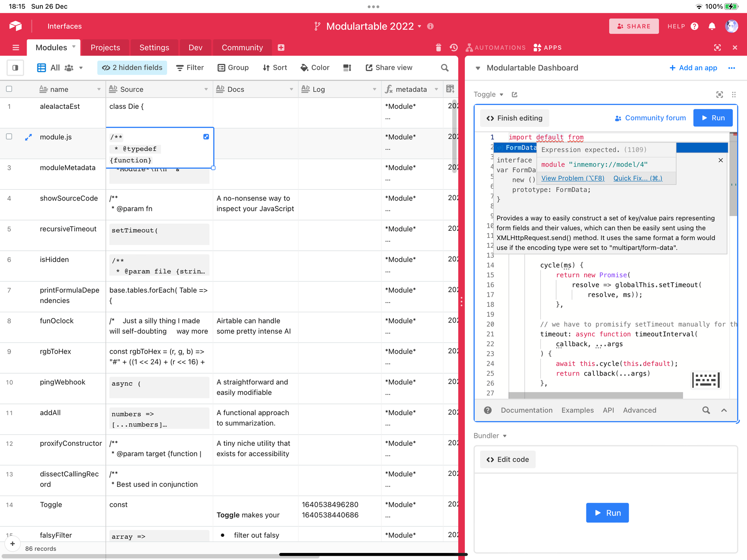Open the Community table tab
Image resolution: width=747 pixels, height=560 pixels.
point(242,48)
